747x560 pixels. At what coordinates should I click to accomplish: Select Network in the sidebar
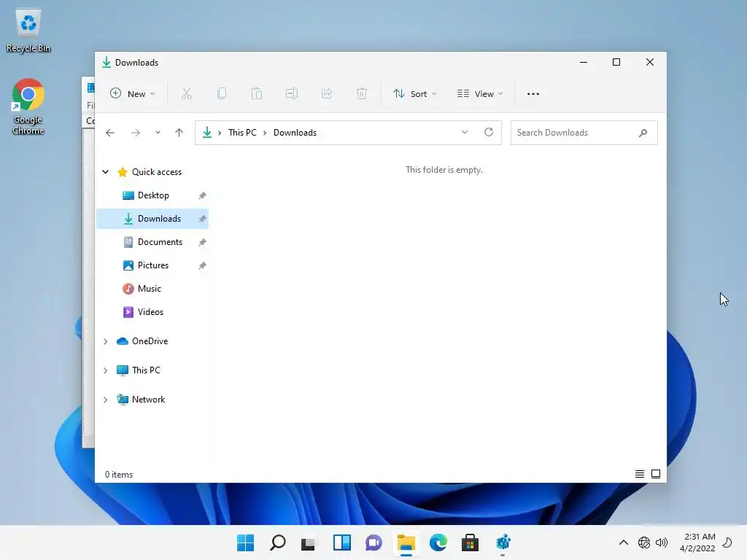pyautogui.click(x=148, y=400)
